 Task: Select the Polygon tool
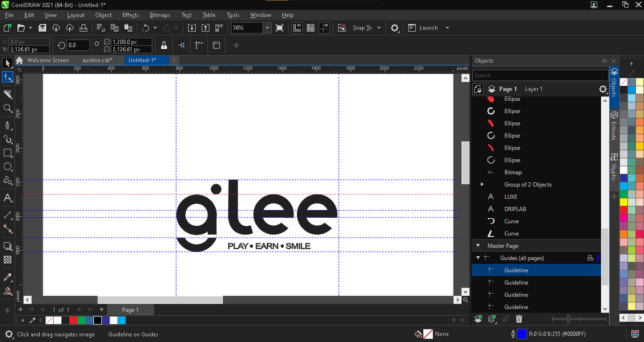[x=8, y=181]
